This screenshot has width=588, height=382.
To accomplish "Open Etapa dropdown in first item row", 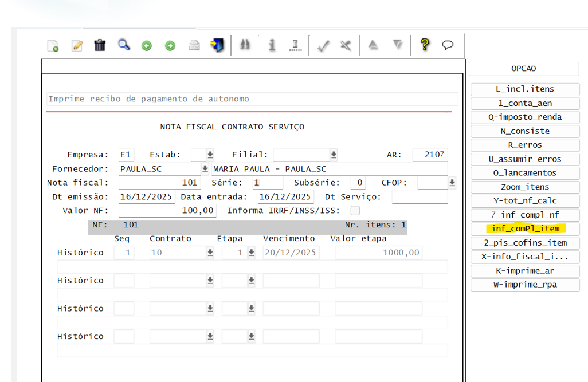I will pos(252,253).
